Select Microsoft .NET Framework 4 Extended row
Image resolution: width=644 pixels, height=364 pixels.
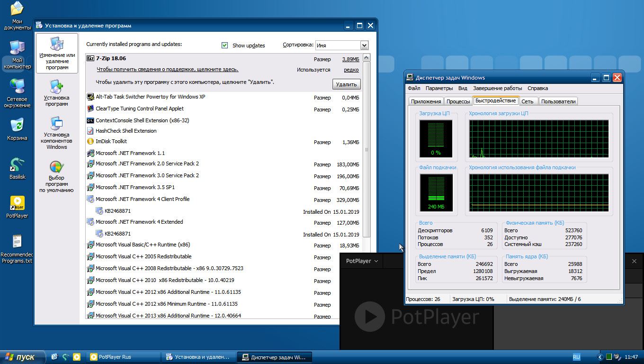(x=224, y=222)
